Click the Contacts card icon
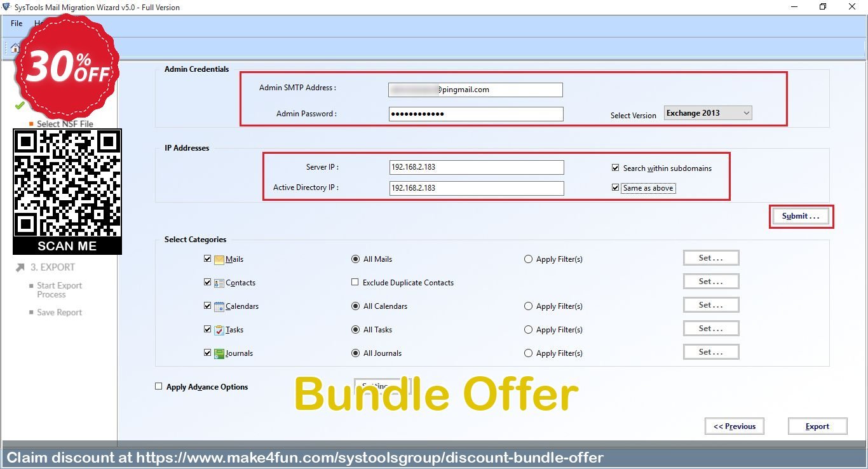The width and height of the screenshot is (868, 469). 219,283
